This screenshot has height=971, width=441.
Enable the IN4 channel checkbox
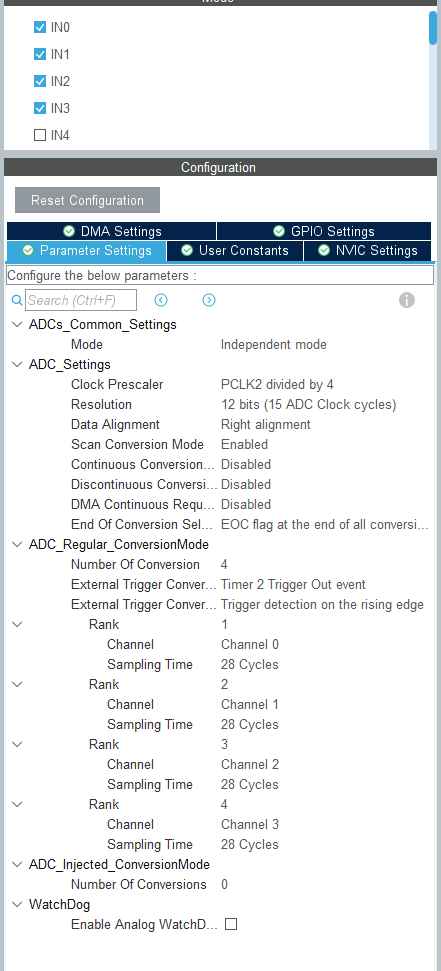[x=40, y=135]
